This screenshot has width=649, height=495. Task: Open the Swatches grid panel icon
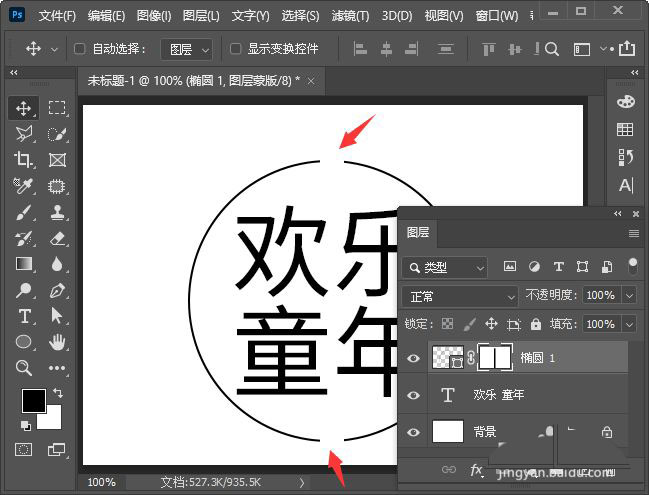click(x=625, y=130)
